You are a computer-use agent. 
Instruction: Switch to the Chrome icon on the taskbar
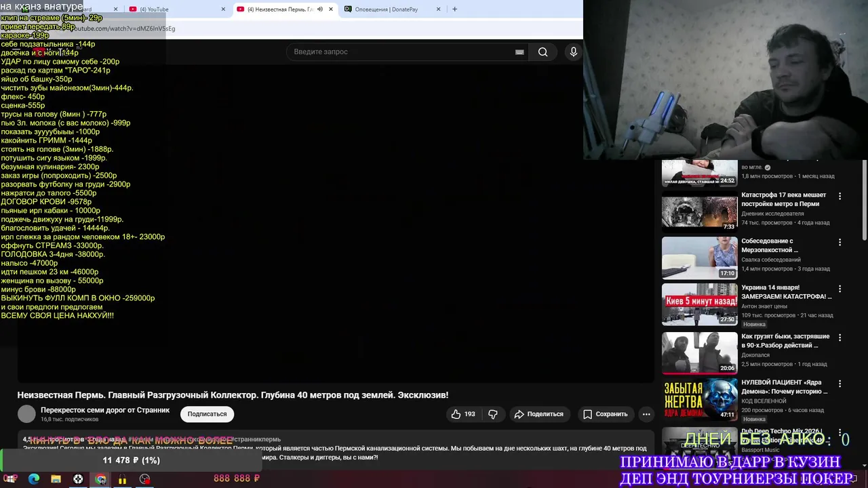[100, 479]
